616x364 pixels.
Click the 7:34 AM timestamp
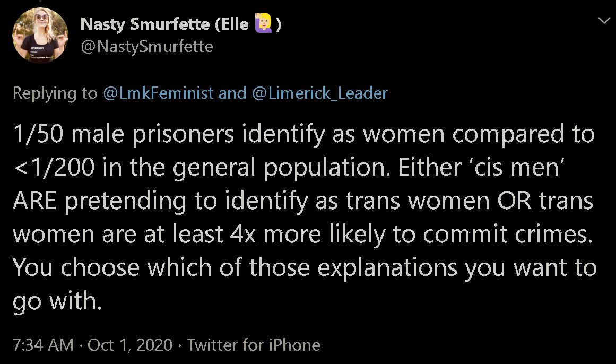click(42, 345)
